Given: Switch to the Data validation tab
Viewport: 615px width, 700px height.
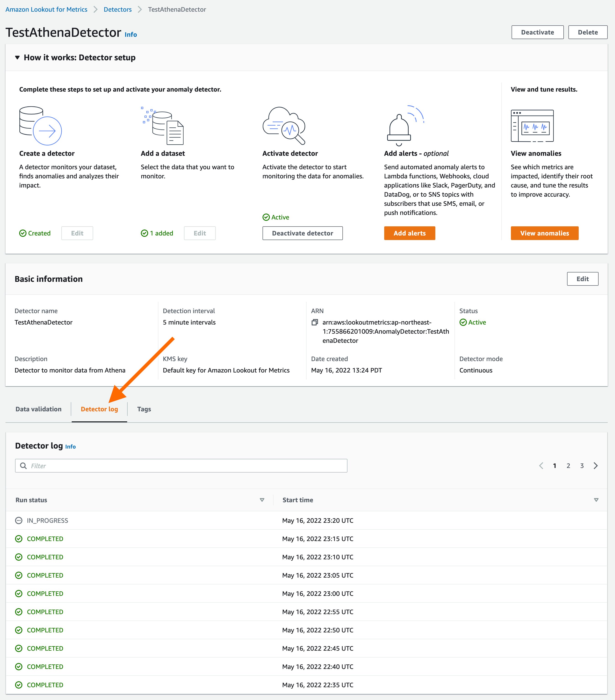Looking at the screenshot, I should 38,409.
